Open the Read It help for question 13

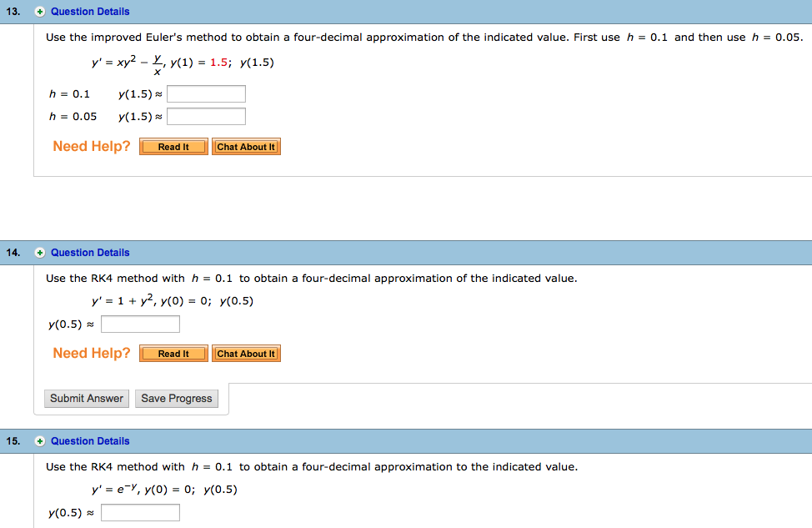173,146
